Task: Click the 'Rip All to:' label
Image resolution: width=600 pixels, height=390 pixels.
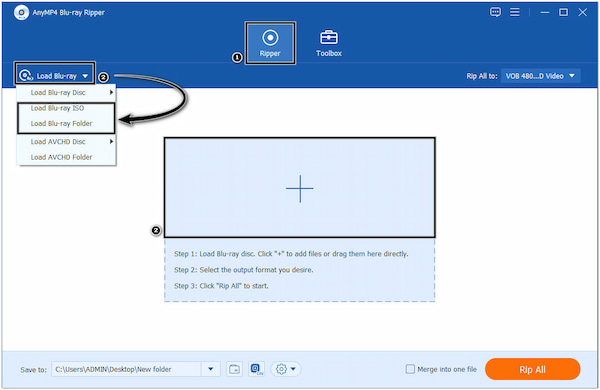Action: pyautogui.click(x=482, y=76)
